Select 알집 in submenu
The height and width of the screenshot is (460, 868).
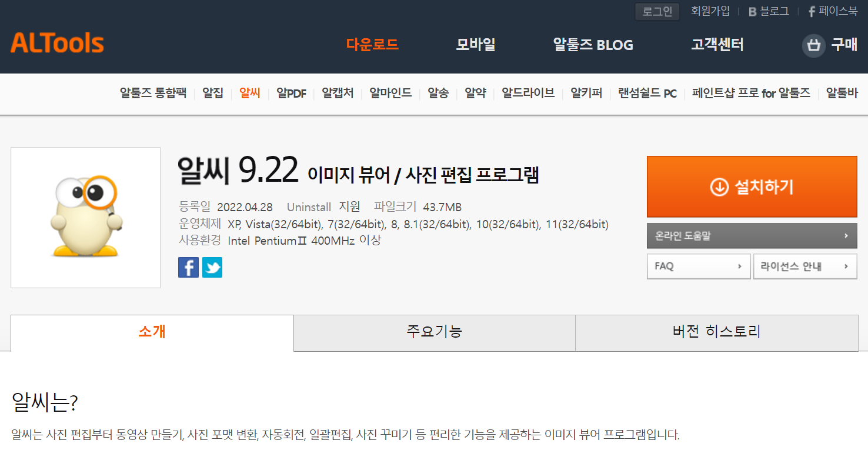(x=213, y=93)
